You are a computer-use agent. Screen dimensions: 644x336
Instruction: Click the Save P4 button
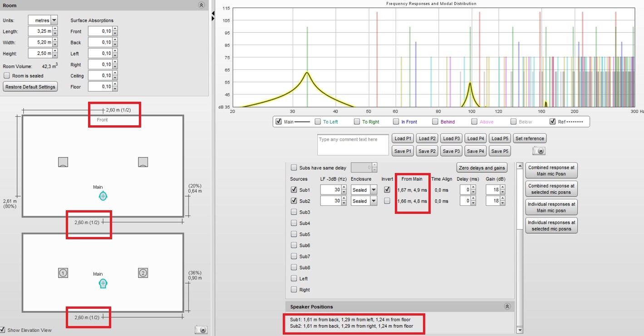click(476, 151)
